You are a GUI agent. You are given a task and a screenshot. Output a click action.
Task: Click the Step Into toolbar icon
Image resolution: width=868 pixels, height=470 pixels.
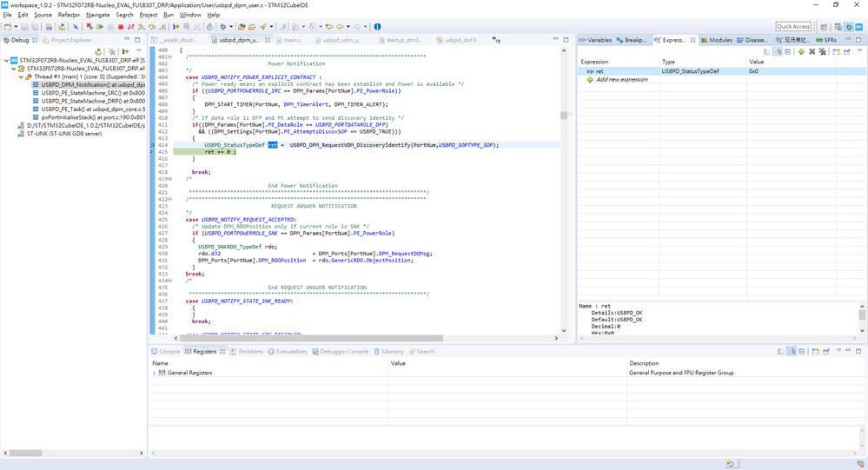point(141,27)
